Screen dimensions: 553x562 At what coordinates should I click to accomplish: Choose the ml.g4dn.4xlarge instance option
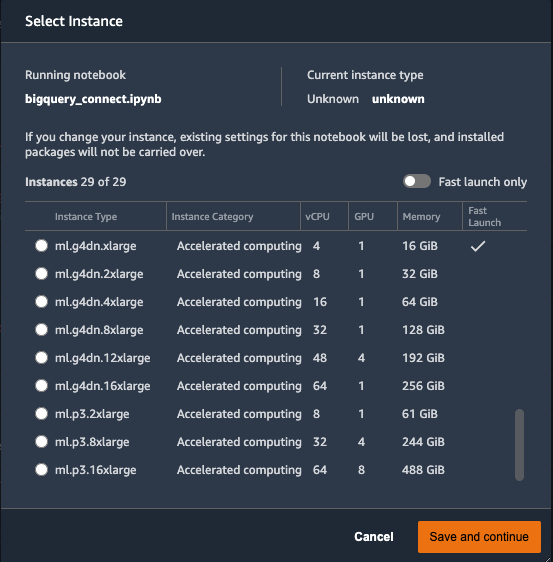click(x=42, y=302)
